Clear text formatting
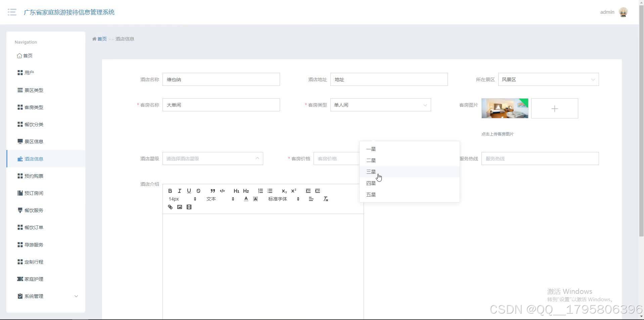644x320 pixels. (x=326, y=199)
